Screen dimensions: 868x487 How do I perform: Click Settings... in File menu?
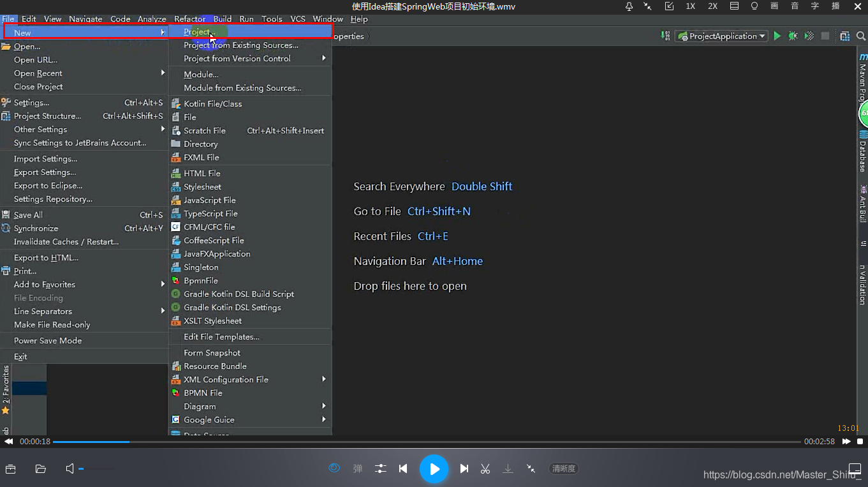click(x=84, y=103)
